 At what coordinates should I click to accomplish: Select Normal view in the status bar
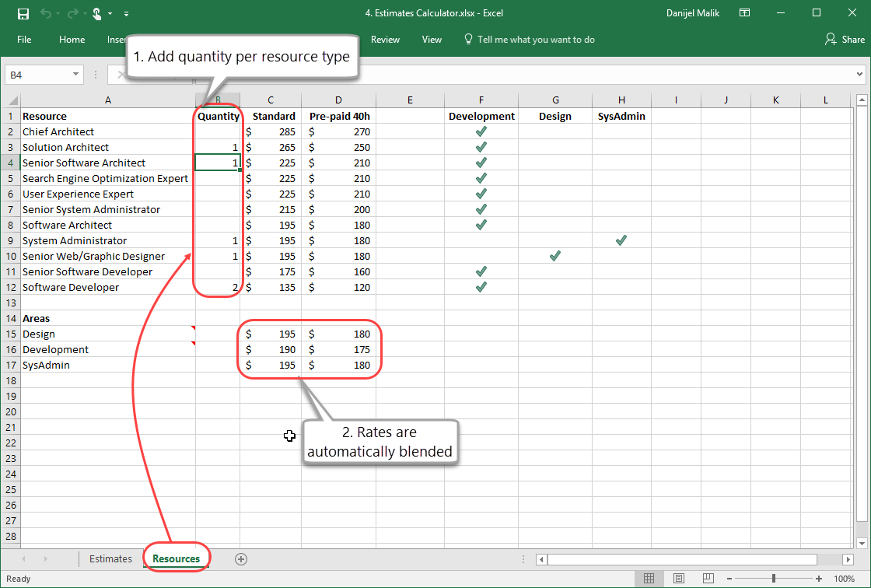(649, 579)
